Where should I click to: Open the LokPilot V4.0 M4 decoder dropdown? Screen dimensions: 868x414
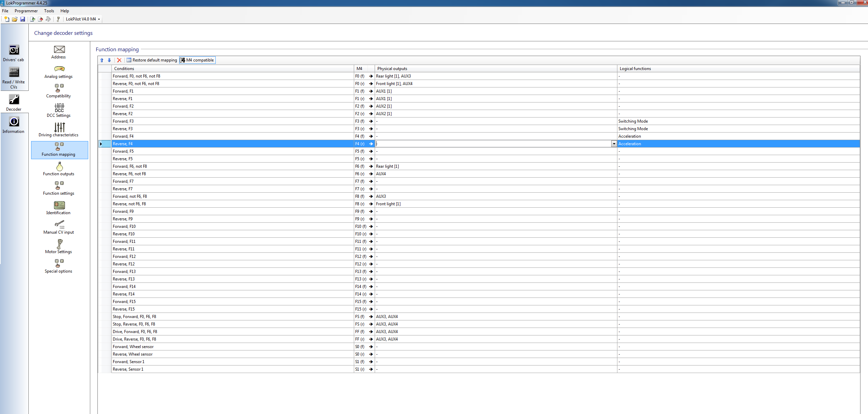click(x=83, y=19)
